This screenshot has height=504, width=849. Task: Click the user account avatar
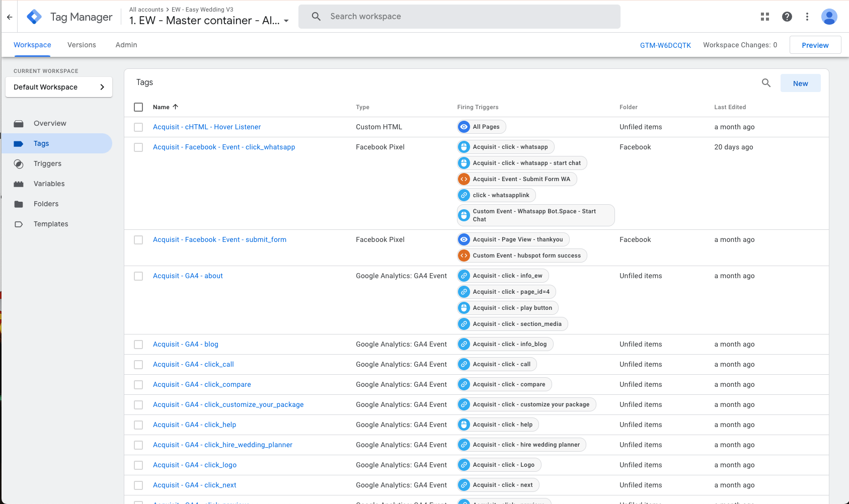click(829, 17)
